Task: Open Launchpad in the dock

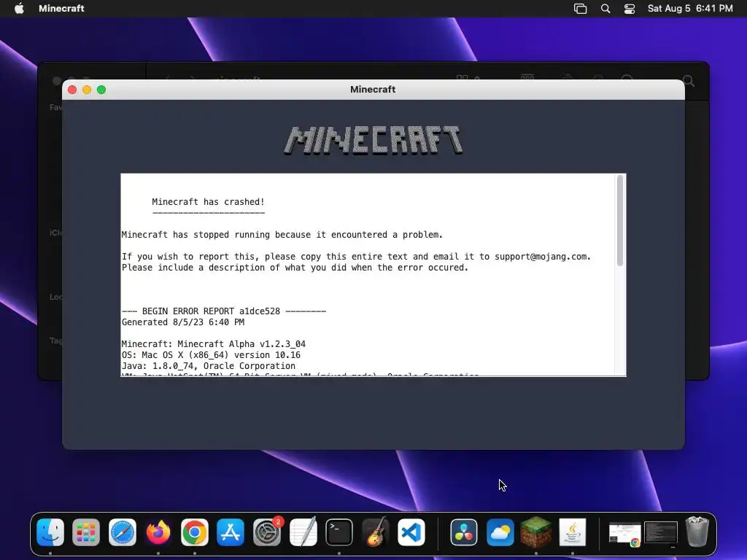Action: tap(86, 532)
